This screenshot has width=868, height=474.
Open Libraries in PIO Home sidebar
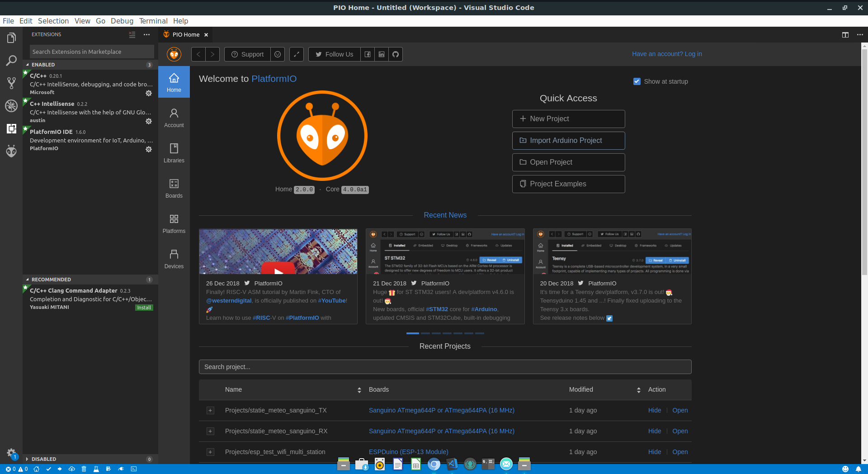tap(174, 153)
